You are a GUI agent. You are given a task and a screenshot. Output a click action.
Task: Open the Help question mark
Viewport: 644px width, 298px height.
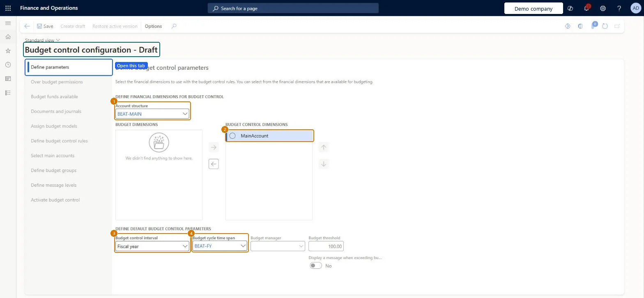(619, 8)
